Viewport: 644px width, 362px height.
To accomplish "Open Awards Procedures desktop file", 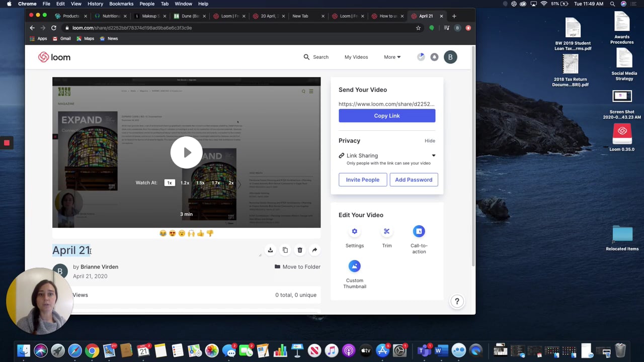I will click(x=622, y=28).
